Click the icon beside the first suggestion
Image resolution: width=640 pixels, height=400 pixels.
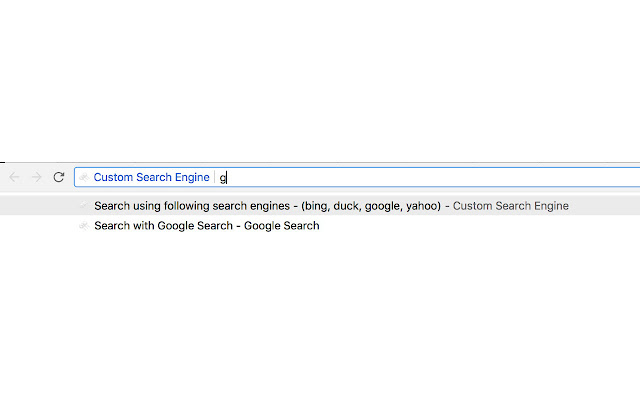click(x=84, y=206)
